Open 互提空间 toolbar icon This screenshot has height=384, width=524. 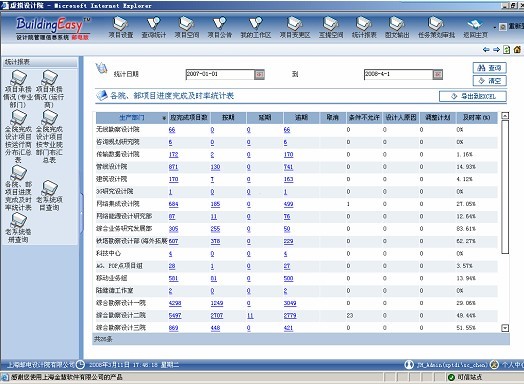pos(331,27)
